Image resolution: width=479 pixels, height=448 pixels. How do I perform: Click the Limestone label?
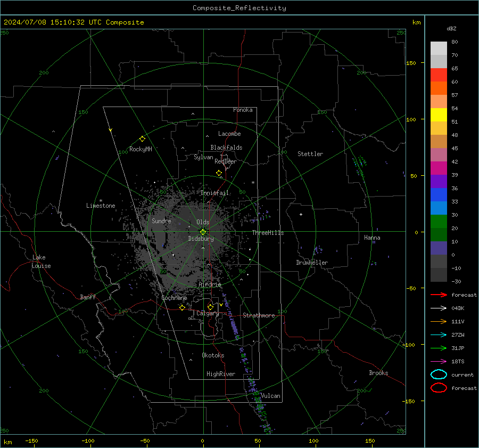click(101, 206)
